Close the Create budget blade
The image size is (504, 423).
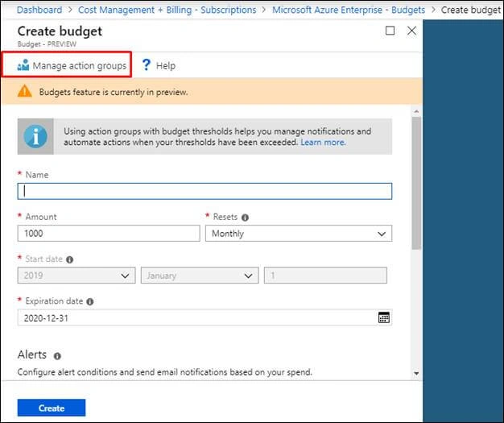tap(411, 31)
